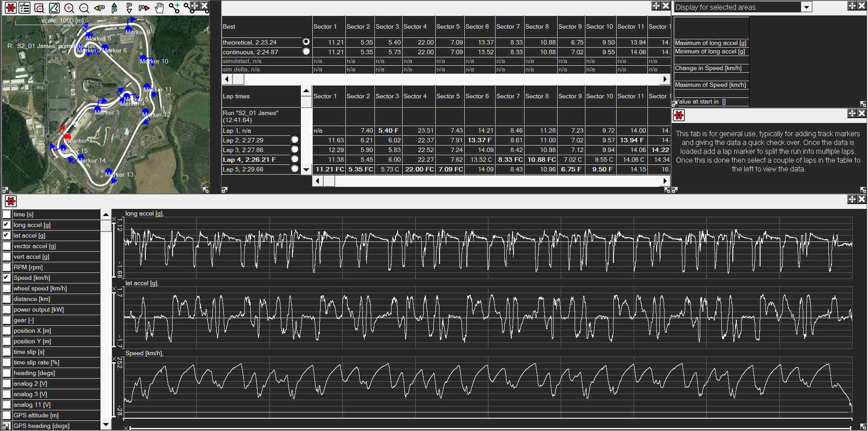Open the track map settings gear
The image size is (868, 431).
click(10, 7)
